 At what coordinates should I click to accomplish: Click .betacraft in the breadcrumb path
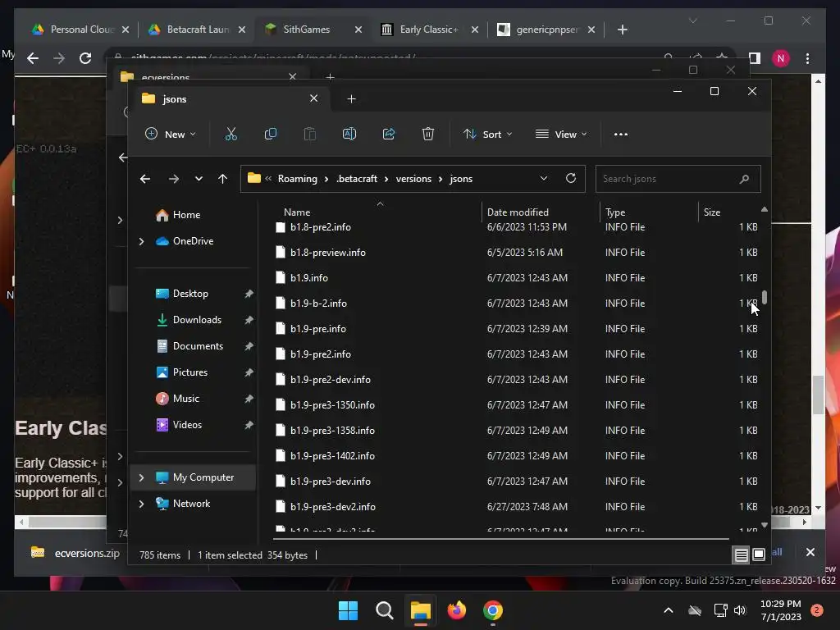click(357, 179)
